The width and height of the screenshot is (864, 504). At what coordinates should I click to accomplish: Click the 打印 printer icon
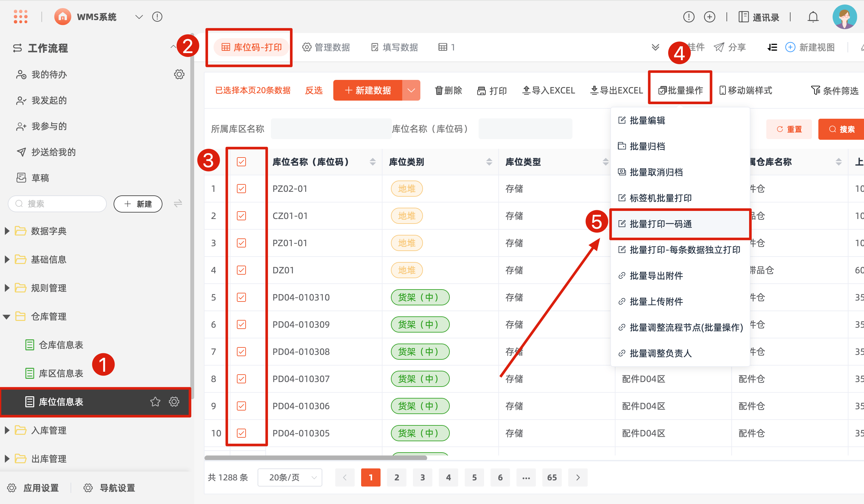tap(482, 91)
